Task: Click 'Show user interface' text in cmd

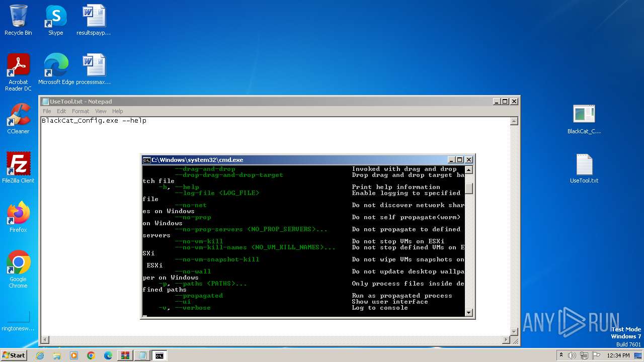Action: (390, 302)
